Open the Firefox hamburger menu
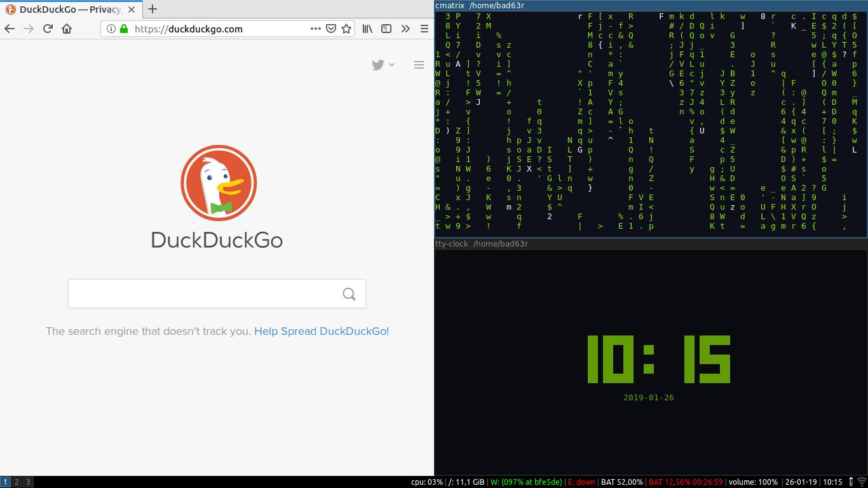Image resolution: width=868 pixels, height=488 pixels. pyautogui.click(x=424, y=29)
